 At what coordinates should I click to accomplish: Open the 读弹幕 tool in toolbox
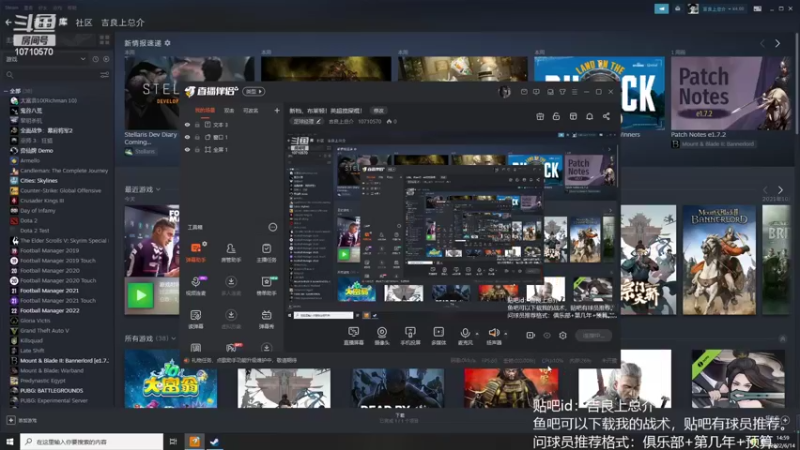click(x=196, y=318)
